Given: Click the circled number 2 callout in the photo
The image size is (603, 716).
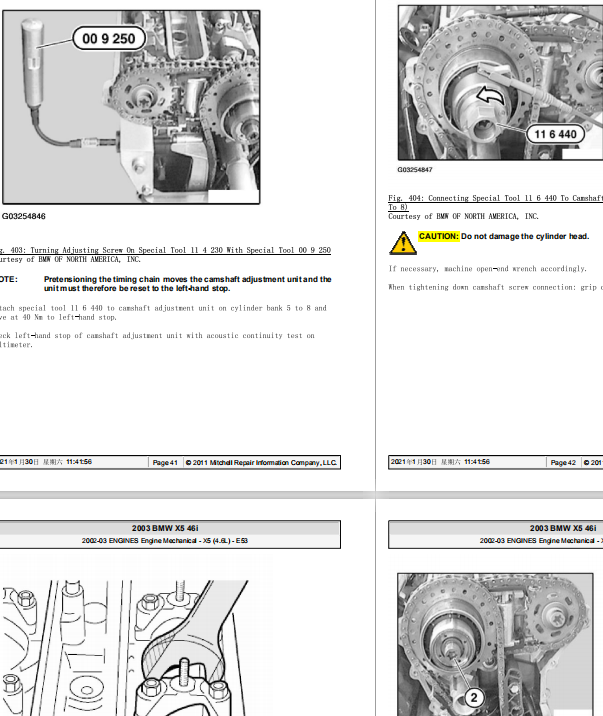Looking at the screenshot, I should [474, 697].
